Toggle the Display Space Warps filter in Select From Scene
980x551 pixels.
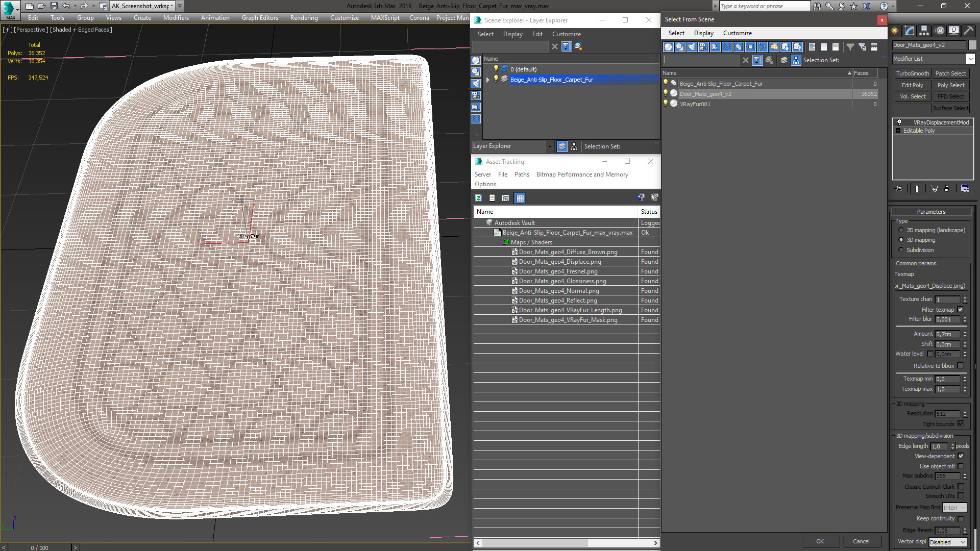click(727, 47)
